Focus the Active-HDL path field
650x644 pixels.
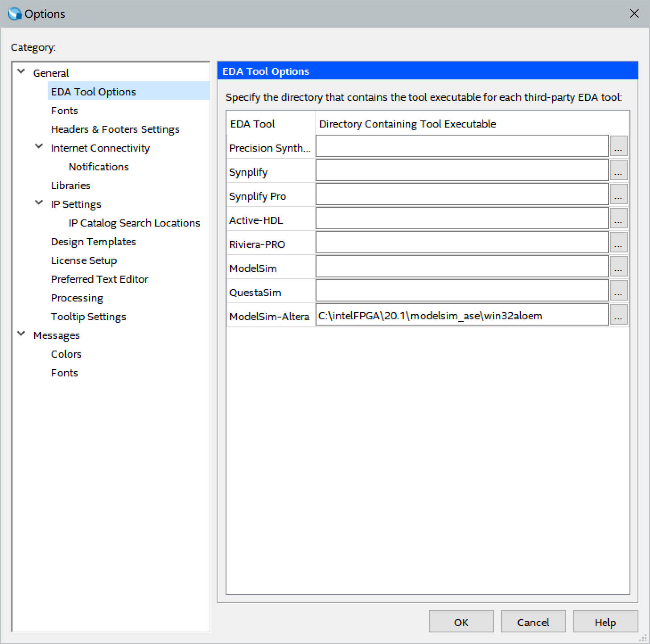coord(462,219)
